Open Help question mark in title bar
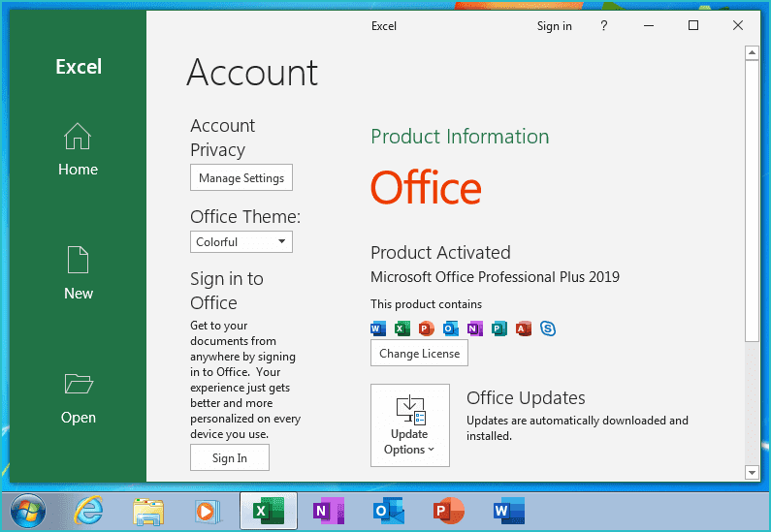 604,25
